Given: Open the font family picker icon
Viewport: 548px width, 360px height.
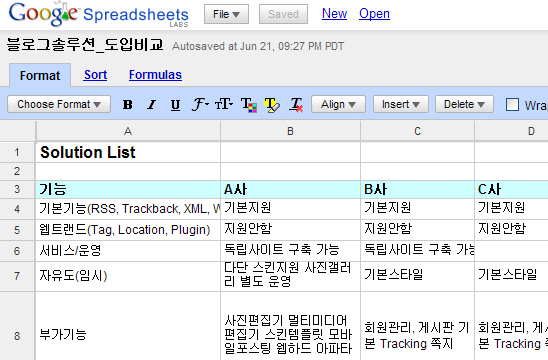Looking at the screenshot, I should tap(200, 104).
